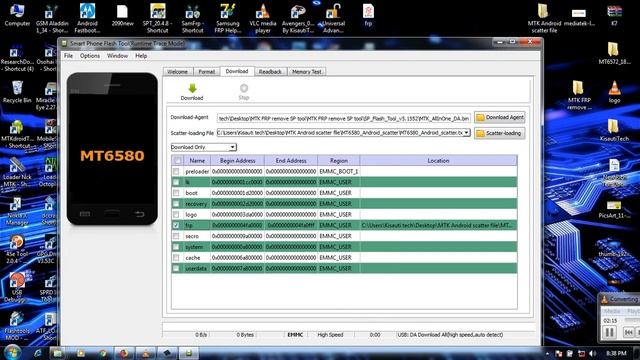
Task: Check the secro partition checkbox
Action: 176,236
